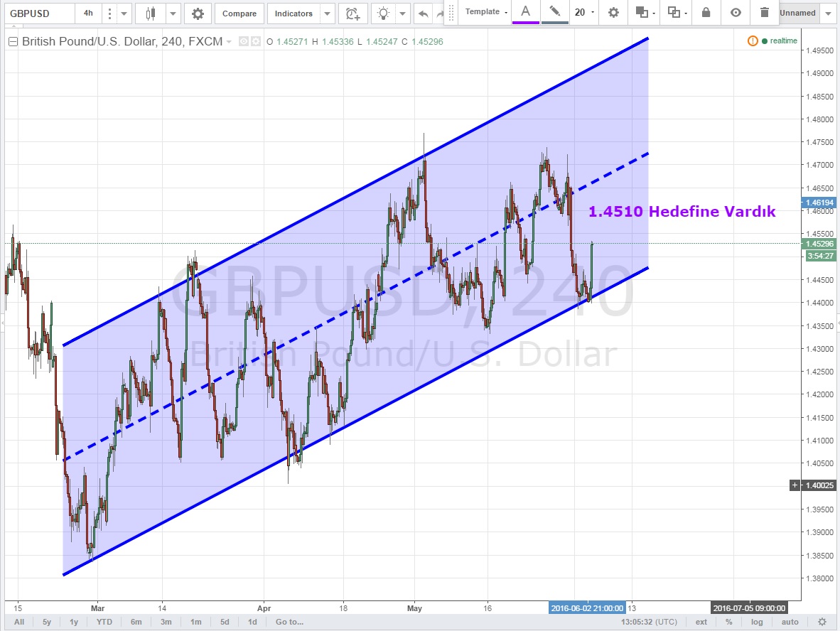The image size is (840, 631).
Task: Open bottom-right chart settings gear
Action: coord(822,622)
